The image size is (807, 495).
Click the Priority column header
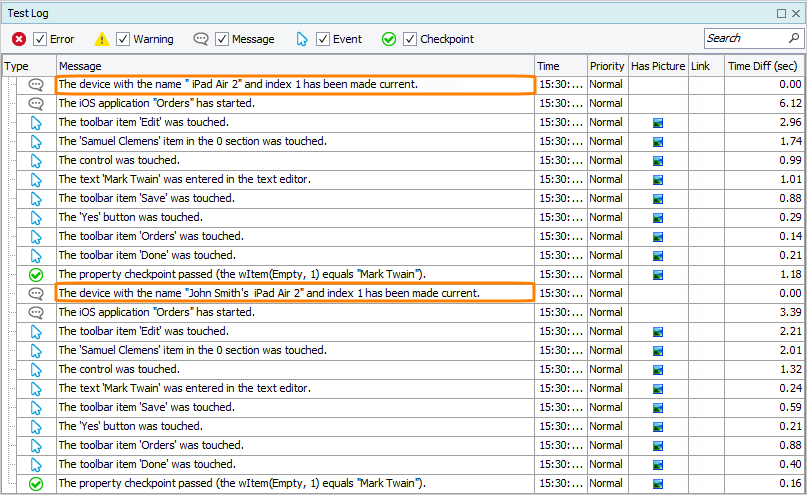point(607,66)
